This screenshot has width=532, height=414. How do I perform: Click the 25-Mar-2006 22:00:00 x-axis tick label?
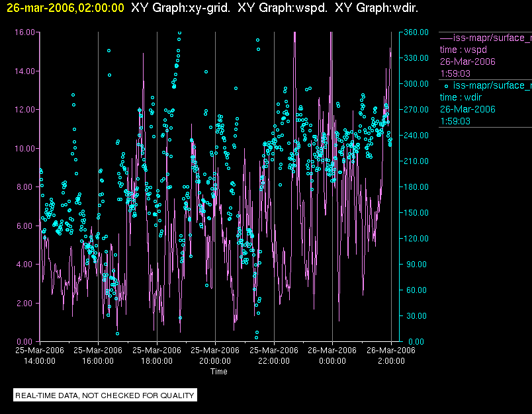click(273, 356)
